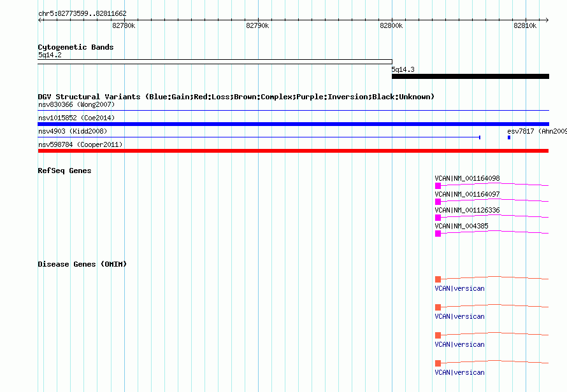Click the nsv1015852 (Coe2014) variant label
This screenshot has width=567, height=392.
[x=76, y=118]
